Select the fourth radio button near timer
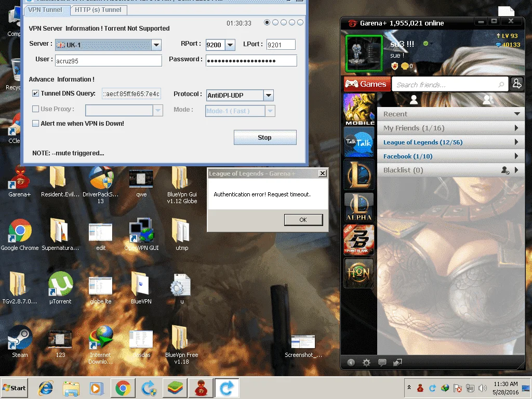The width and height of the screenshot is (532, 399). [x=292, y=22]
